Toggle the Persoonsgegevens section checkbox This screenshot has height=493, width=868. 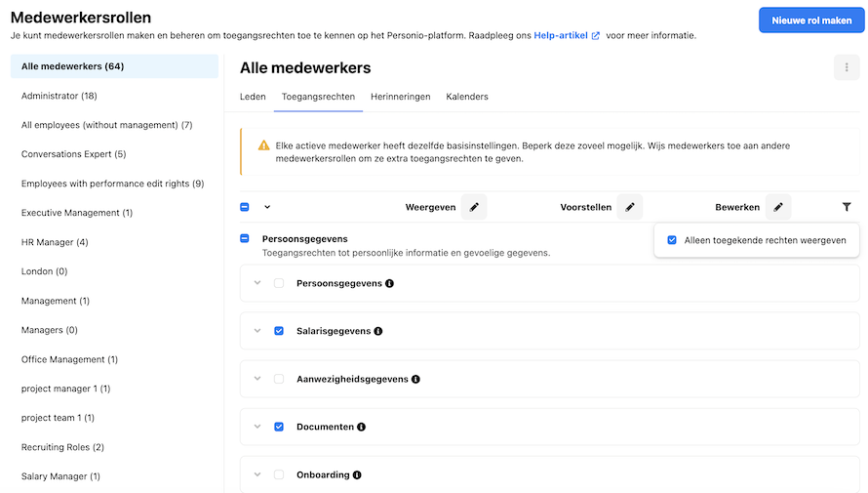pyautogui.click(x=245, y=239)
